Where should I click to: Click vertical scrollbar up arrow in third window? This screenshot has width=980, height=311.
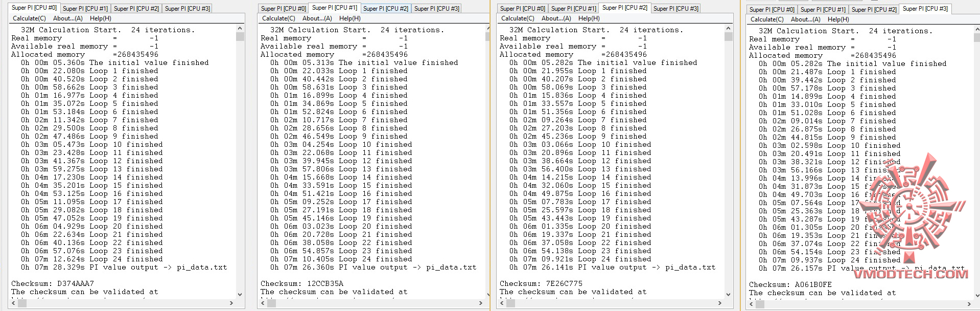point(728,29)
